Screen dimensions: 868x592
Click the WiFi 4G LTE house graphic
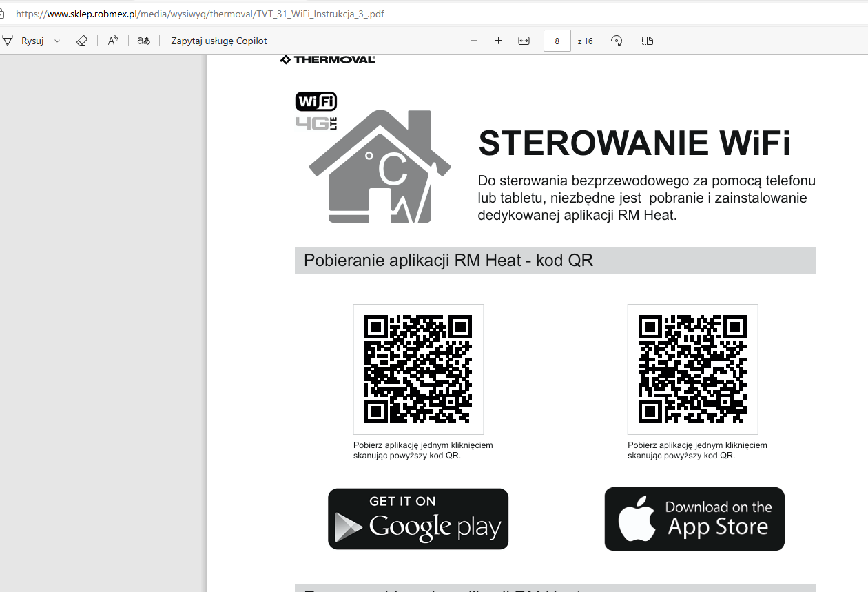click(373, 157)
